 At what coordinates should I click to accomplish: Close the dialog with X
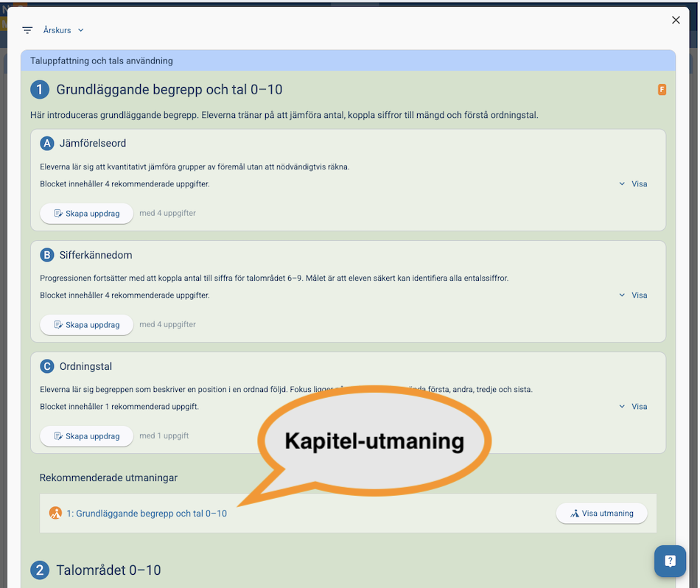[x=676, y=20]
